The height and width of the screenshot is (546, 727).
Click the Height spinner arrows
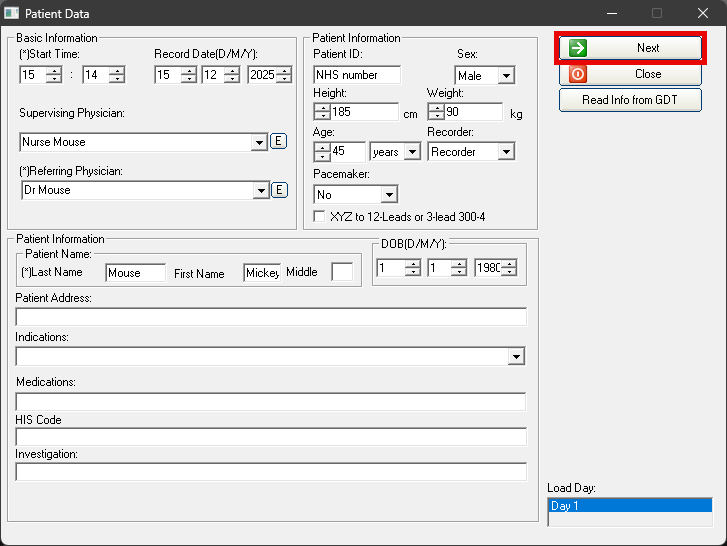click(322, 113)
